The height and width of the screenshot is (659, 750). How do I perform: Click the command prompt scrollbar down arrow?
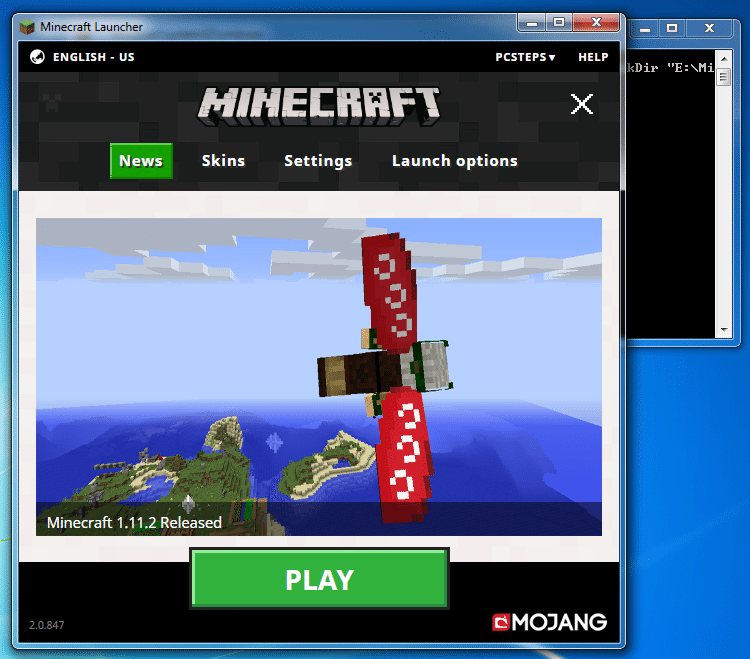[x=724, y=330]
